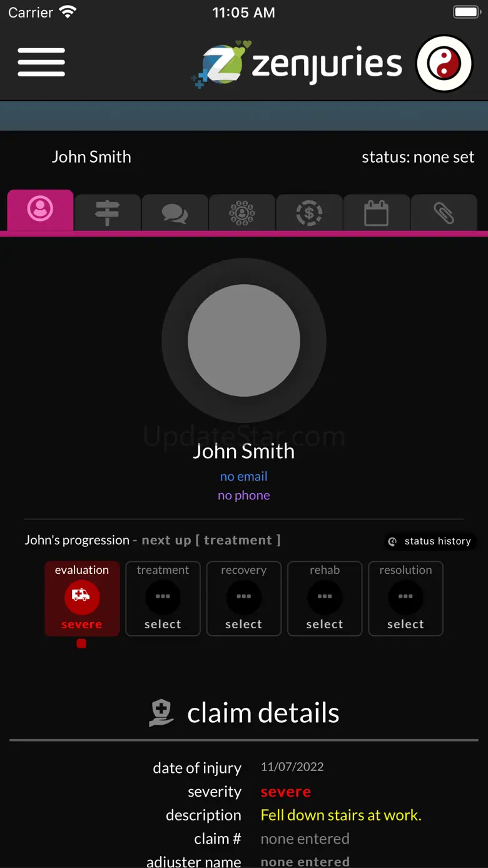Tap the claim details medical icon
Screen dimensions: 488x868
[161, 713]
